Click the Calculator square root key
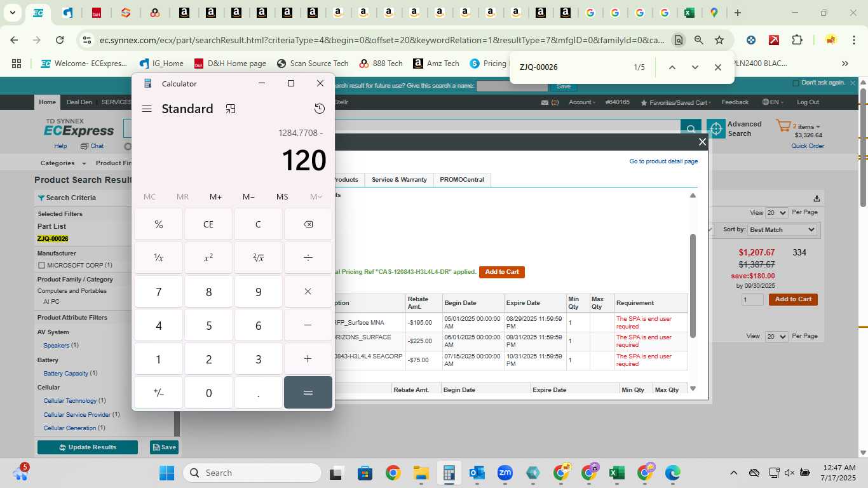The image size is (868, 488). pyautogui.click(x=258, y=258)
